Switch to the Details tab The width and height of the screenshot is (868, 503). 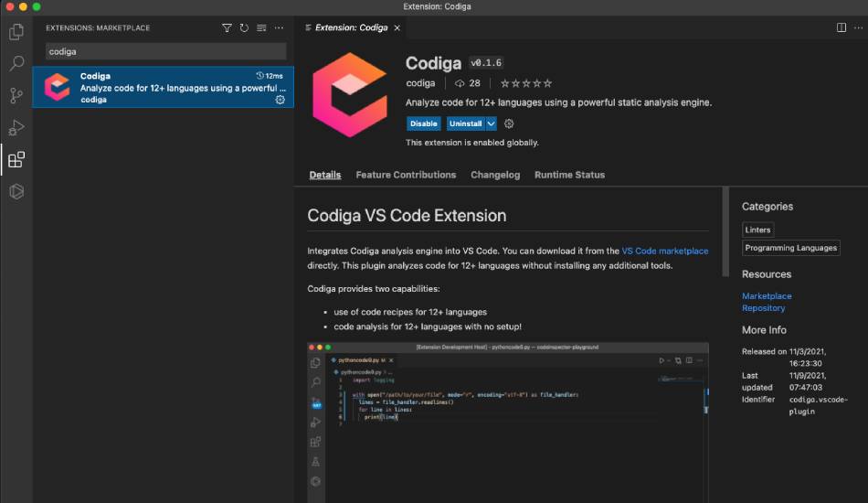coord(325,175)
